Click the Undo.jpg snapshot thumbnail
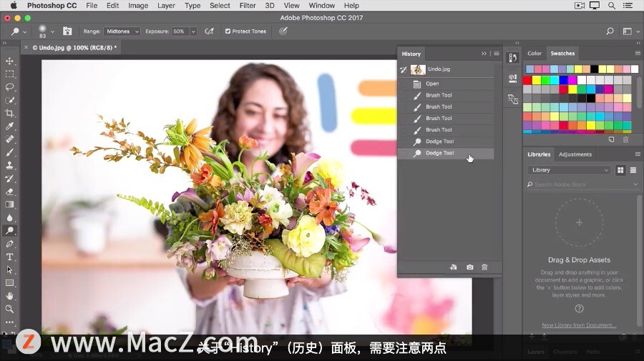This screenshot has height=361, width=644. [418, 69]
